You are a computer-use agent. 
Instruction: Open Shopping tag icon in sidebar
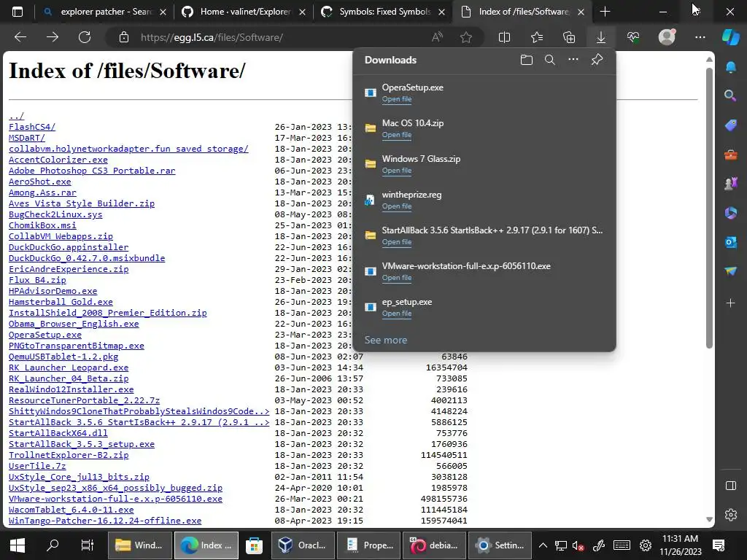tap(730, 125)
